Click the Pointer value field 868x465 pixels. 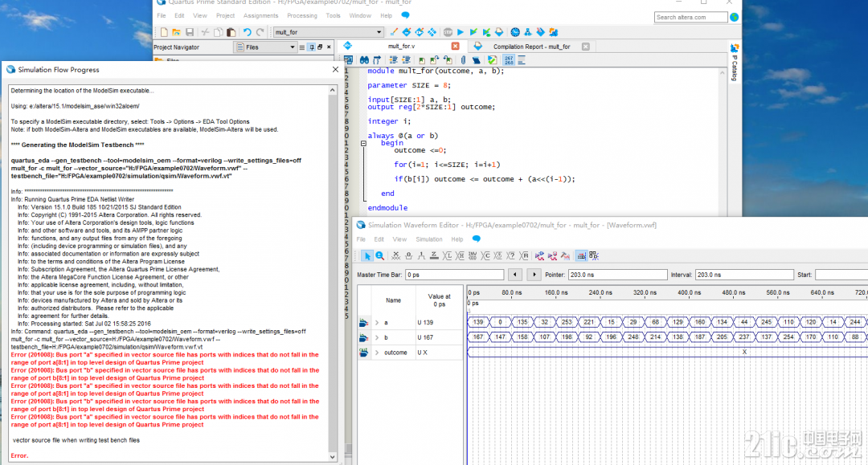tap(617, 274)
